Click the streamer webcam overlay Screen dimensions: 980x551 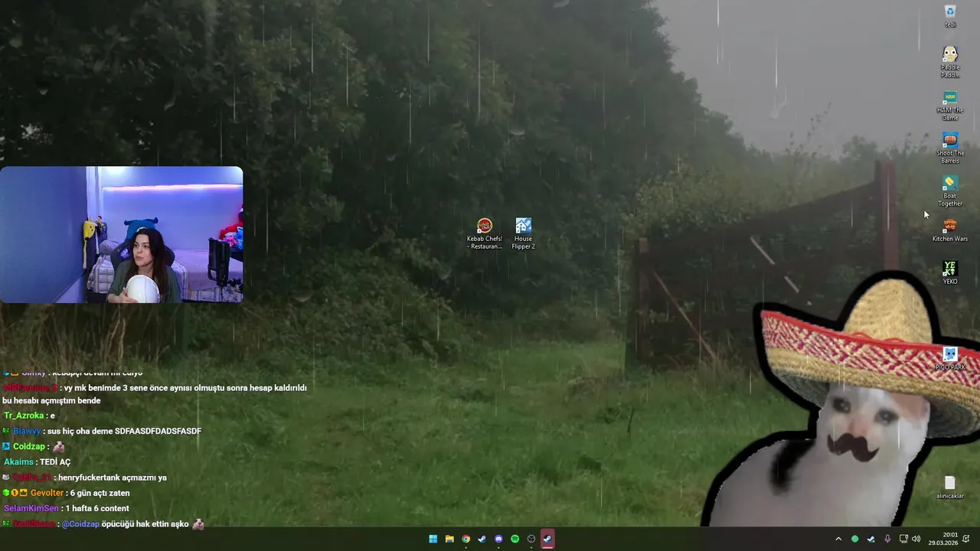coord(121,234)
